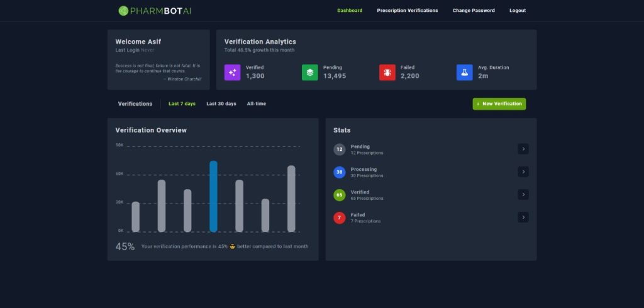Viewport: 644px width, 308px height.
Task: Show All-time verifications
Action: tap(256, 104)
